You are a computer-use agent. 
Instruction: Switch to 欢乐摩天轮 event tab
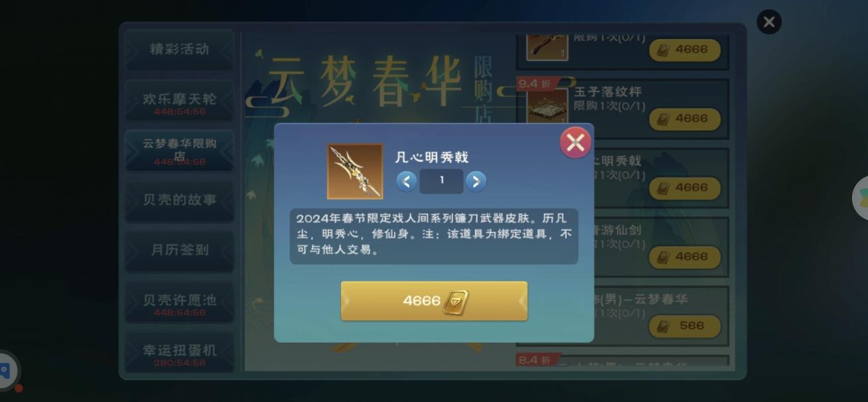pos(179,101)
